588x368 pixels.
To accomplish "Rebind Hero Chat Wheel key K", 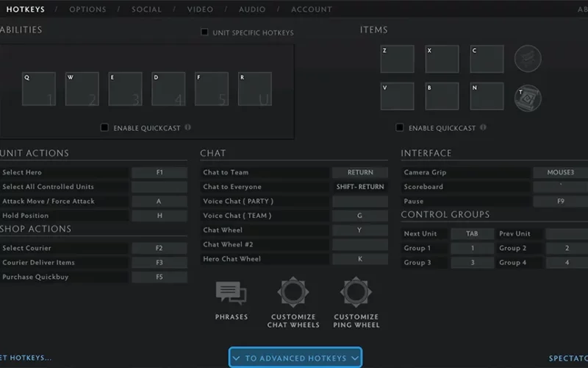I will tap(360, 259).
